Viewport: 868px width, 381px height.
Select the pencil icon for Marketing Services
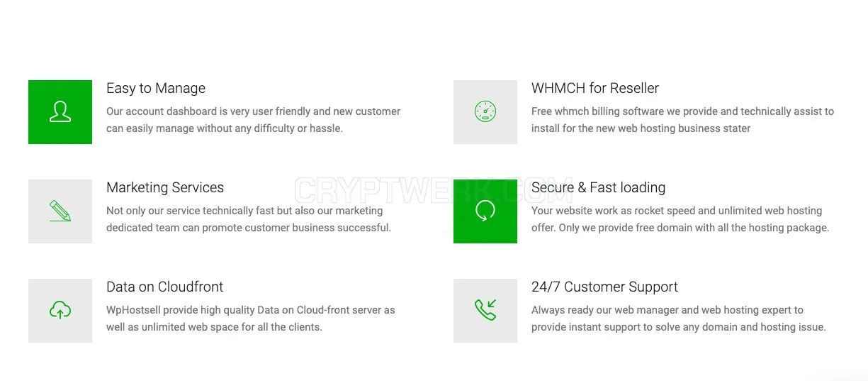60,211
